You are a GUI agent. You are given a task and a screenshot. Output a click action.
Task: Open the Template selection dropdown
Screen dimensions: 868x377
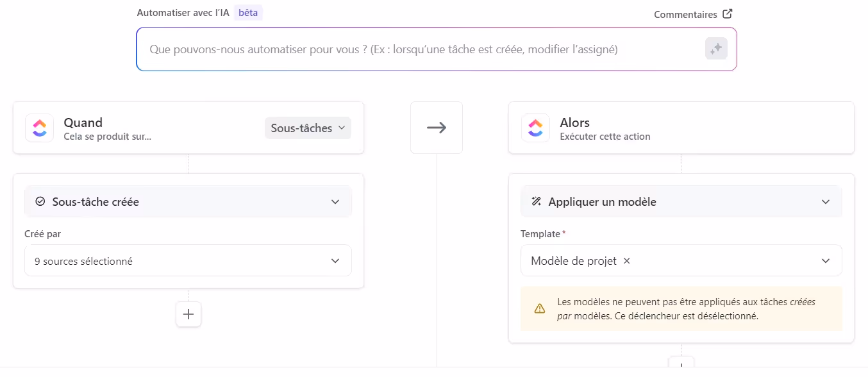tap(826, 260)
